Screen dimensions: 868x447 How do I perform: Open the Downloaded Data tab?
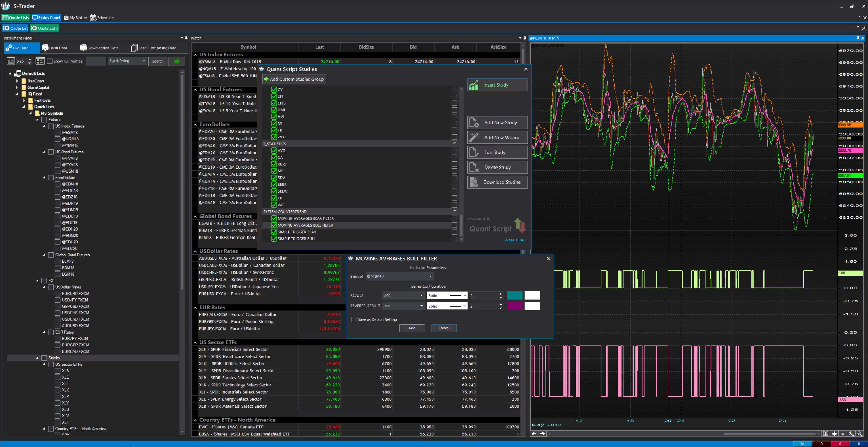[99, 48]
